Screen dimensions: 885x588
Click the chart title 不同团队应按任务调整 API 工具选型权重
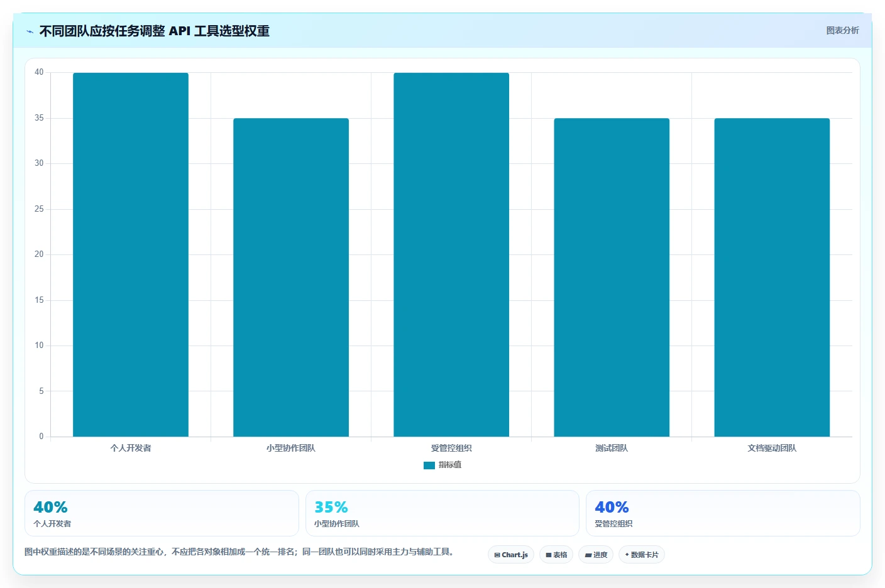155,31
